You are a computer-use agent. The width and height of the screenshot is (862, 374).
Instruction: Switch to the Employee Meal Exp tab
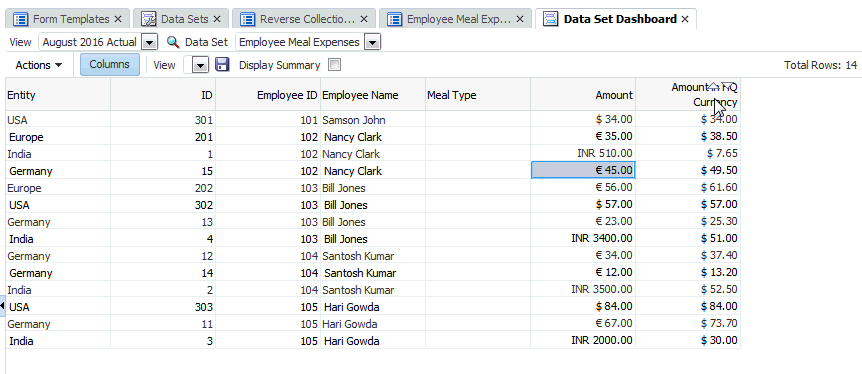pos(455,19)
